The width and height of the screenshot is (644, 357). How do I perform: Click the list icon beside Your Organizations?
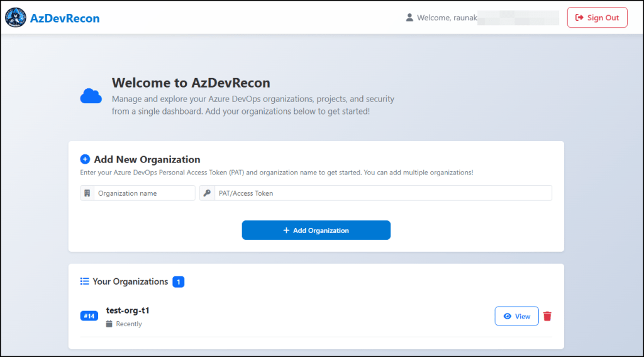(85, 281)
